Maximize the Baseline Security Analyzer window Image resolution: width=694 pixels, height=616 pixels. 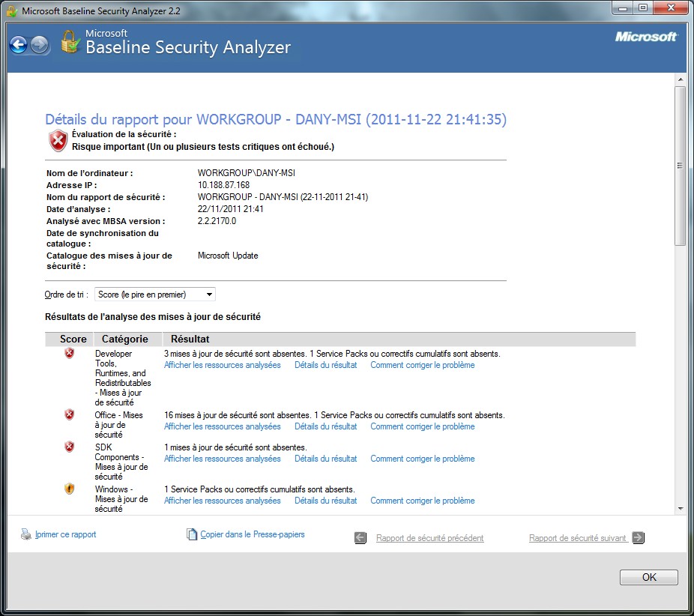[643, 8]
